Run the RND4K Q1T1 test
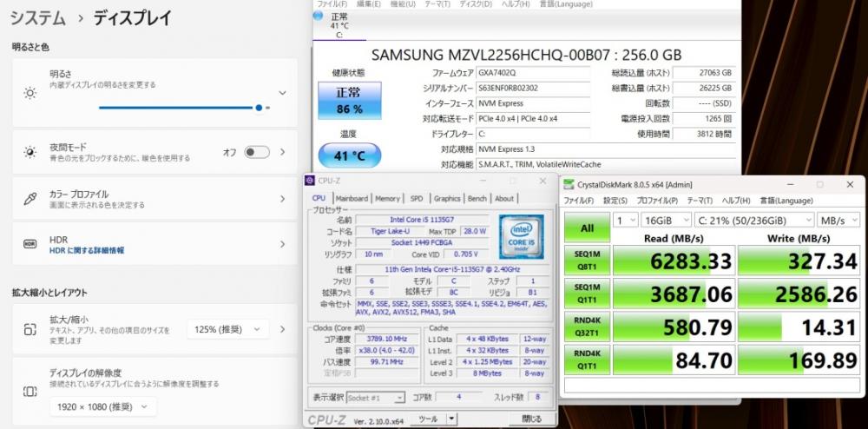 pos(587,360)
